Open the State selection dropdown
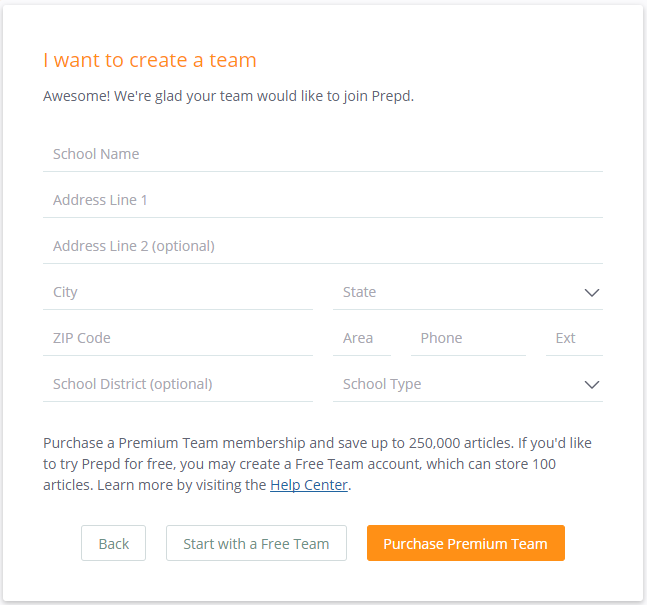 tap(468, 292)
